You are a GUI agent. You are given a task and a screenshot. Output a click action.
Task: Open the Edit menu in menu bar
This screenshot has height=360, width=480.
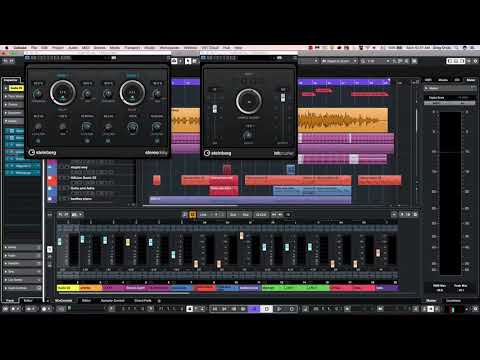click(44, 48)
